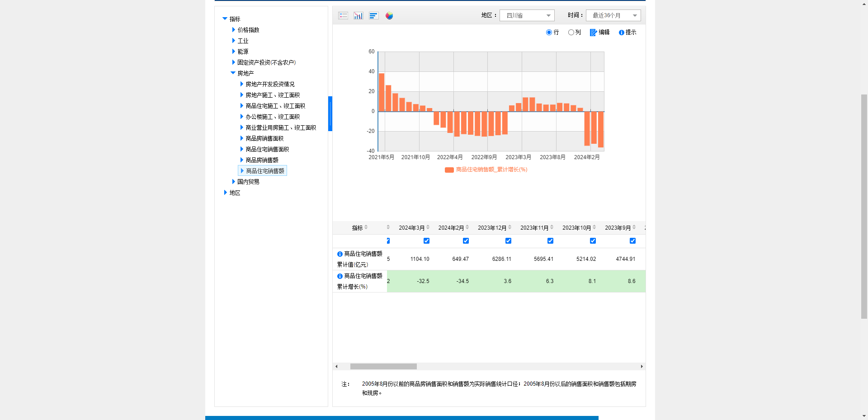The width and height of the screenshot is (868, 420).
Task: Uncheck the 2023年11月 column checkbox
Action: 550,241
